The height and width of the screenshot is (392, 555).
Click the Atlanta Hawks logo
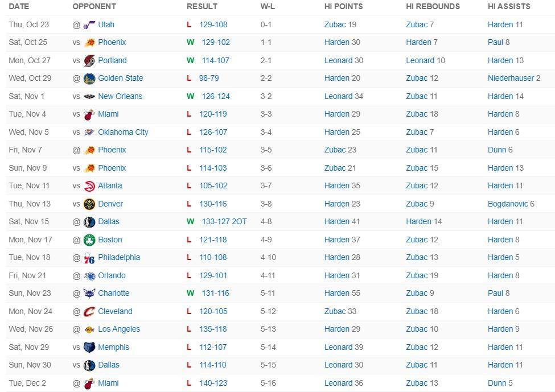89,186
